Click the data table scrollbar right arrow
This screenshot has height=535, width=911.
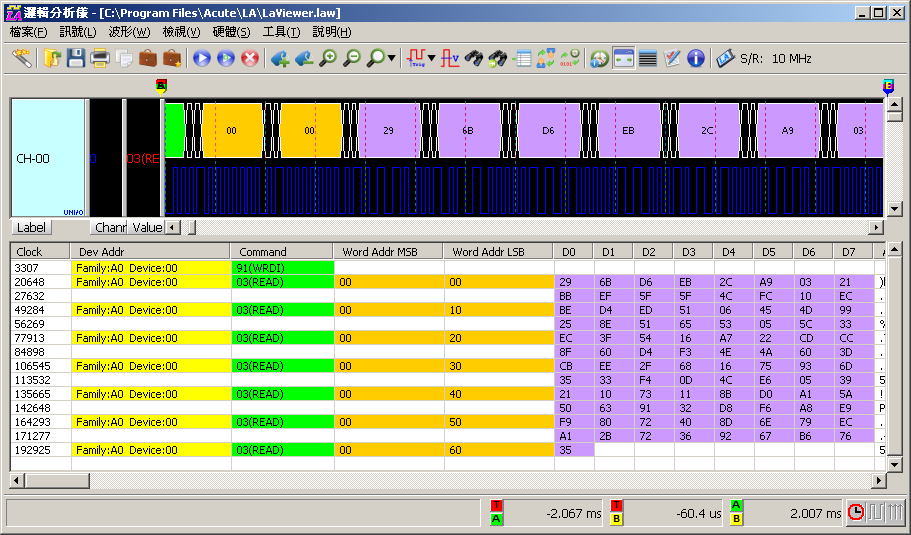878,480
